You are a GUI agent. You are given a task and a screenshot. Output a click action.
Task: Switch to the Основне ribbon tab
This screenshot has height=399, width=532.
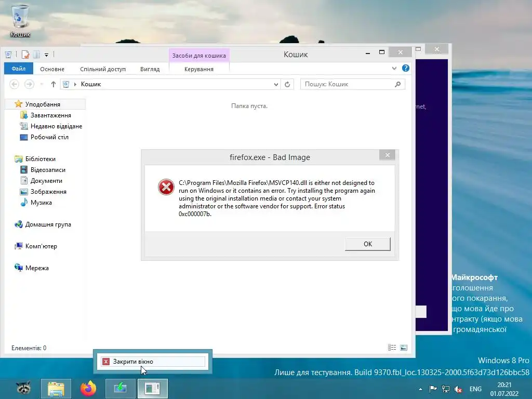tap(52, 69)
